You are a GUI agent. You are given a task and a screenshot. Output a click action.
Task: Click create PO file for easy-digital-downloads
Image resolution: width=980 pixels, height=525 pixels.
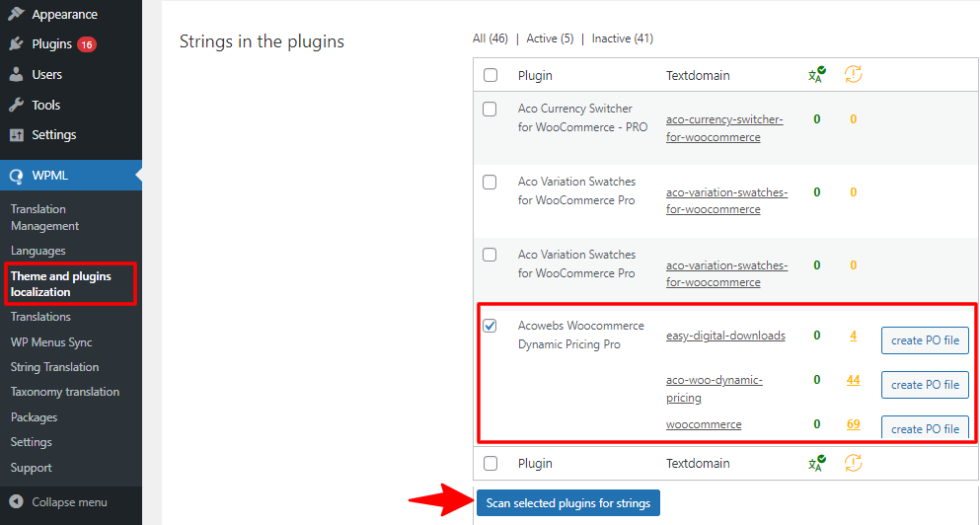click(925, 340)
